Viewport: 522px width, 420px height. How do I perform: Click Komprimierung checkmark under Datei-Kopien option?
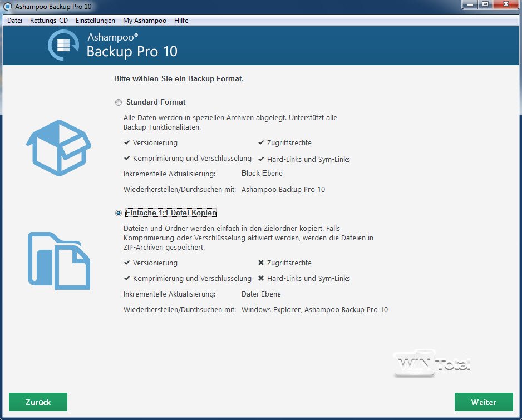tap(127, 278)
